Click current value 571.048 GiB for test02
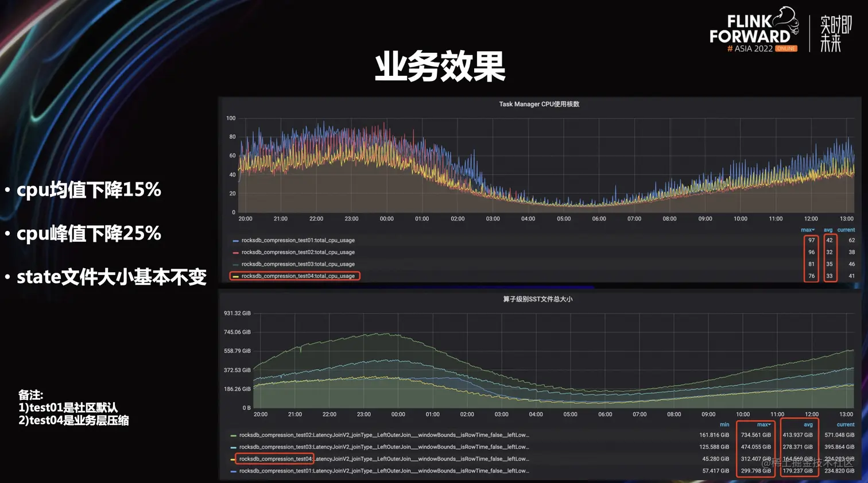This screenshot has width=868, height=483. coord(839,435)
